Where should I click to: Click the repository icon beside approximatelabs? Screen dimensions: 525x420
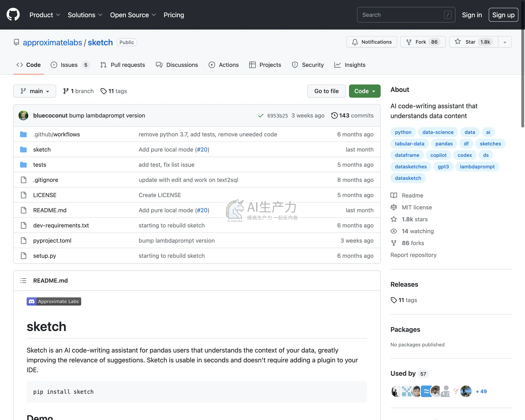click(x=16, y=42)
